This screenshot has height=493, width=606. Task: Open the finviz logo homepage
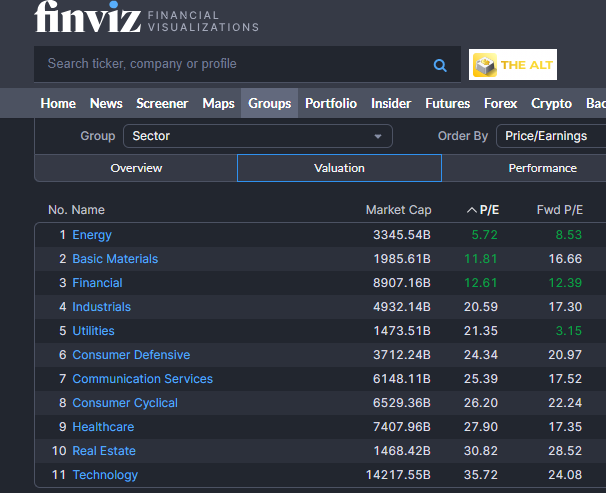coord(88,17)
